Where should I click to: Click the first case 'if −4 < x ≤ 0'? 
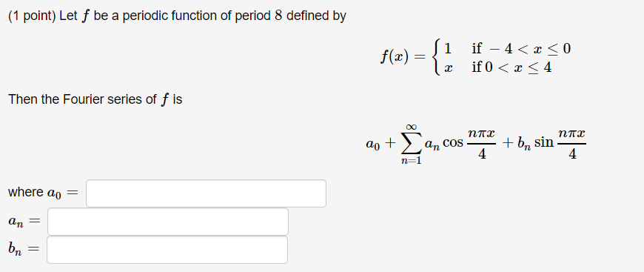click(521, 49)
